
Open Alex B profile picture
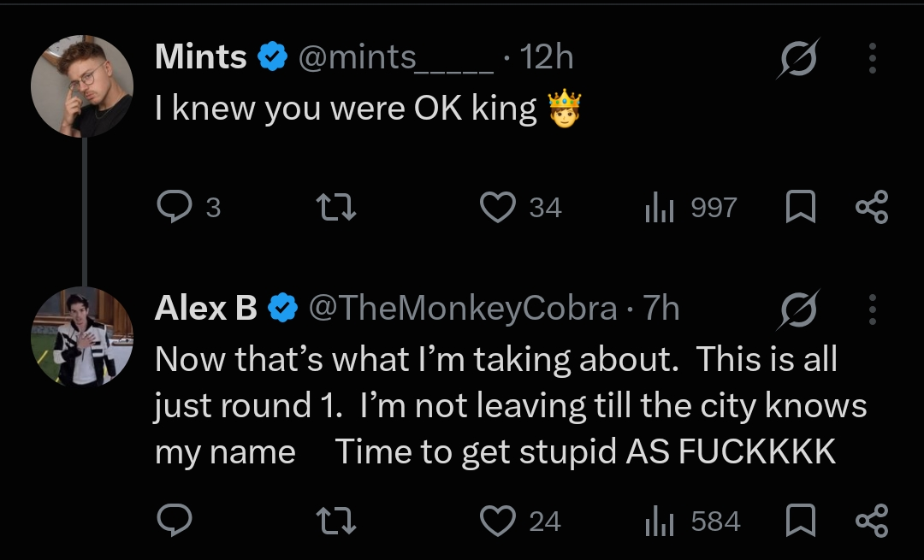pos(82,337)
